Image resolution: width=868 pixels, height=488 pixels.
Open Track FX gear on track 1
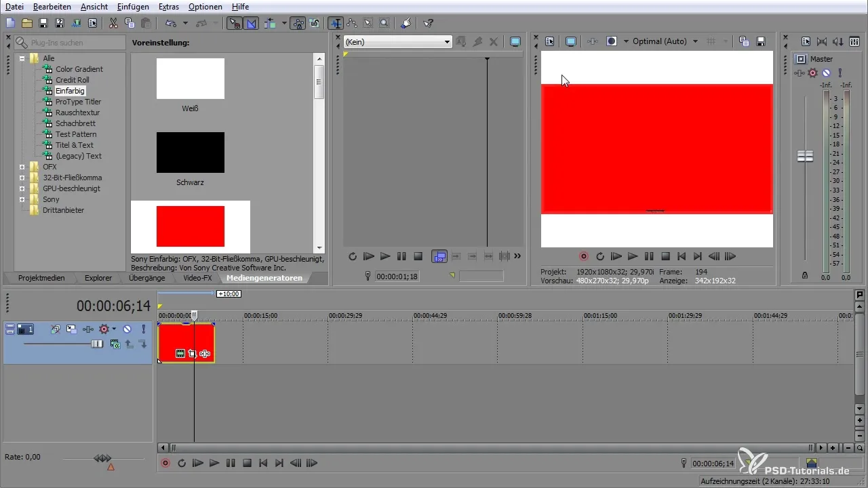pos(104,329)
